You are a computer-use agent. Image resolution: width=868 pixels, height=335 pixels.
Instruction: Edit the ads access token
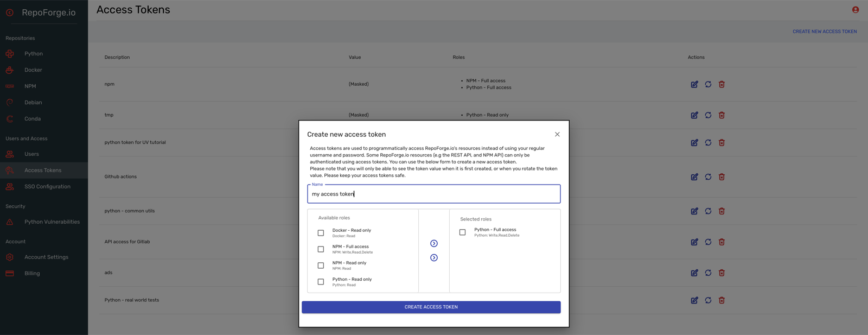(x=694, y=273)
